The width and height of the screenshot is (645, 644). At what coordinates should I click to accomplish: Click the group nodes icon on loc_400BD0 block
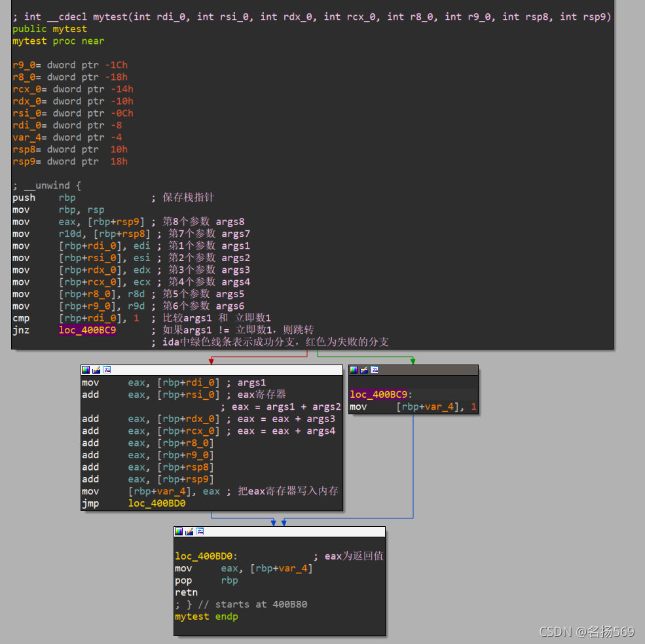200,531
